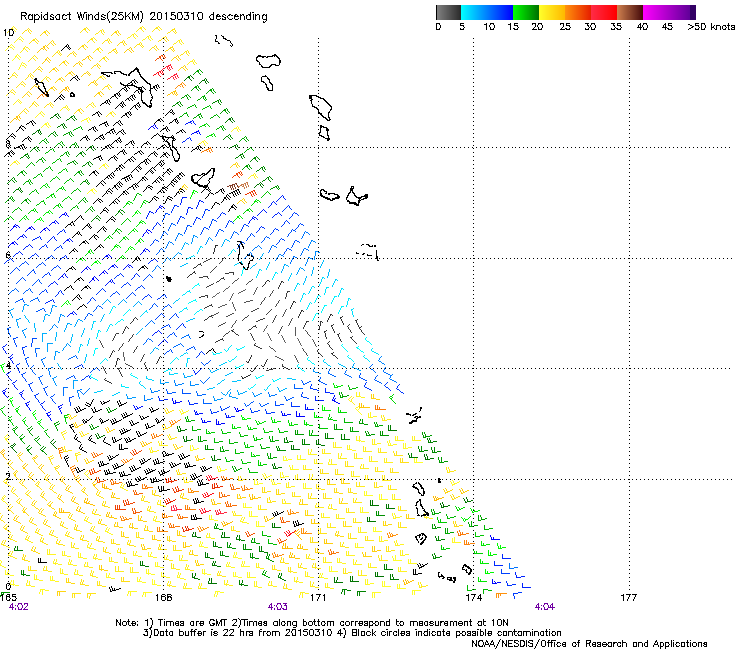Click the longitude label '177'
Screen dimensions: 740x650
(629, 598)
